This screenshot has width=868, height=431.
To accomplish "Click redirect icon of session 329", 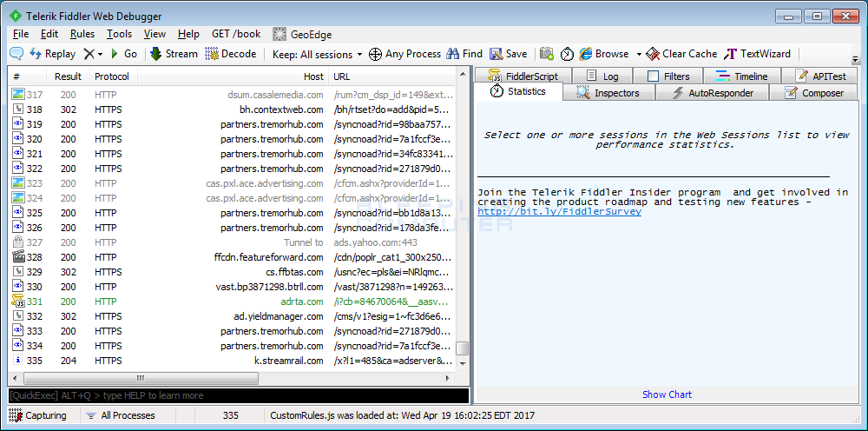I will pyautogui.click(x=18, y=272).
